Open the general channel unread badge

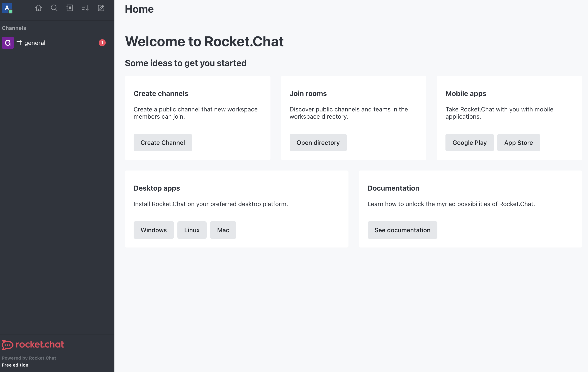pyautogui.click(x=102, y=43)
